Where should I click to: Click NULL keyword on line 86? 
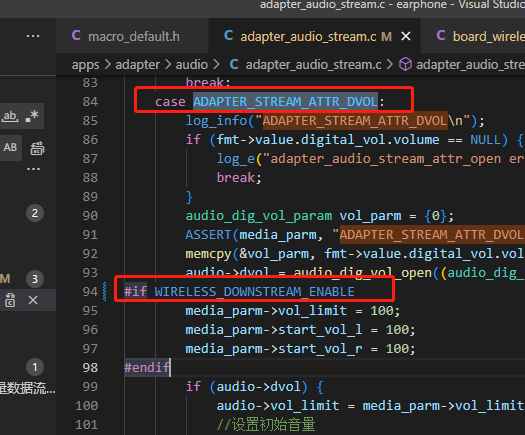pos(485,140)
